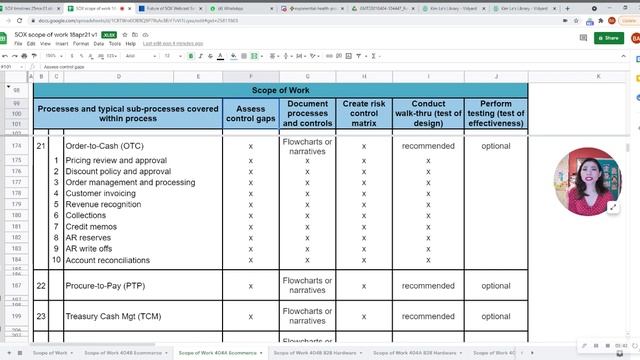Viewport: 640px width, 360px height.
Task: Open the Edit menu
Action: point(31,44)
